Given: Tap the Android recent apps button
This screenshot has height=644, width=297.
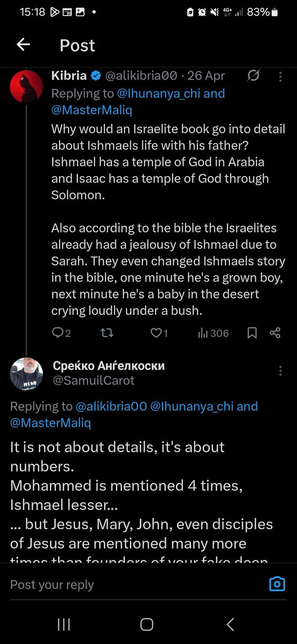Looking at the screenshot, I should [64, 624].
